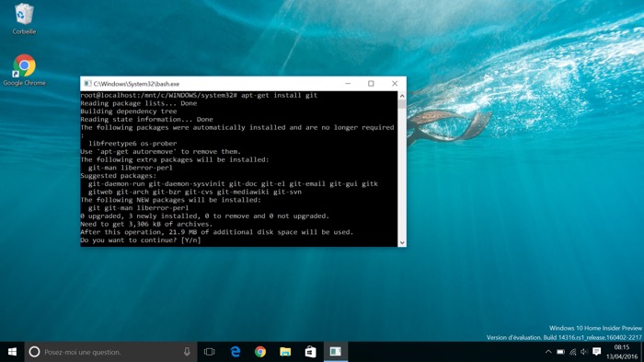Click the bash.exe title bar system icon
644x362 pixels.
pos(87,84)
